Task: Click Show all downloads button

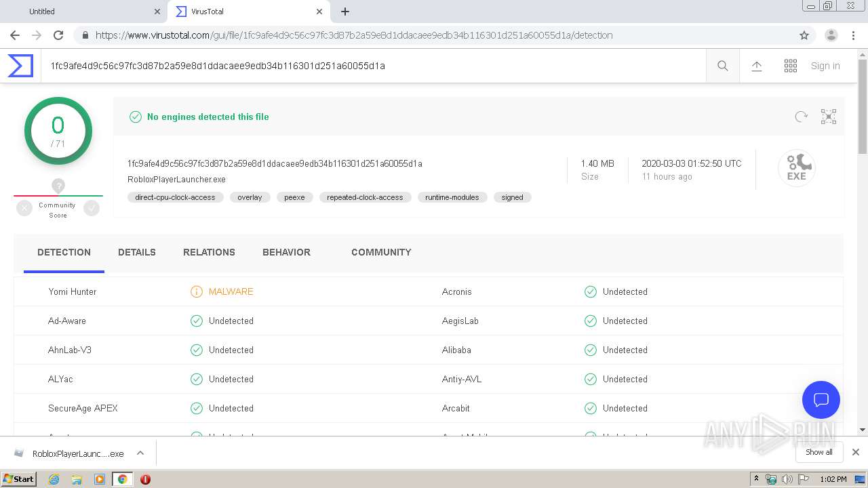Action: click(x=819, y=452)
